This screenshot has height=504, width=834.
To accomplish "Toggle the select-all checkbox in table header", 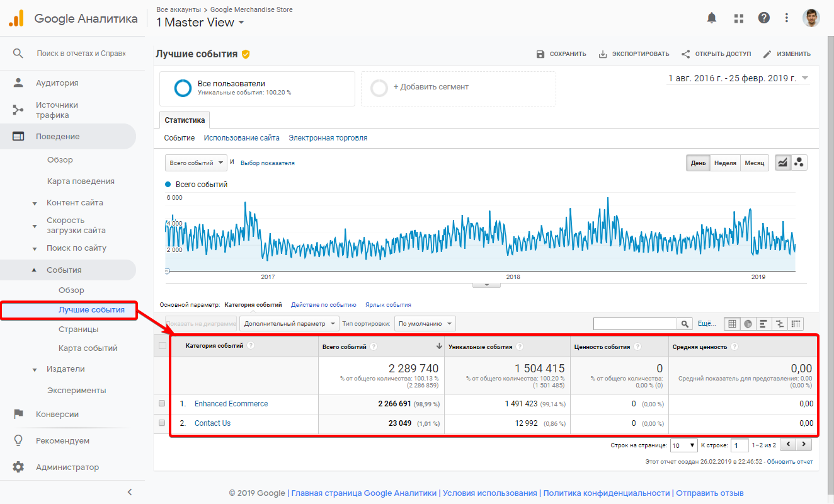I will pyautogui.click(x=163, y=346).
